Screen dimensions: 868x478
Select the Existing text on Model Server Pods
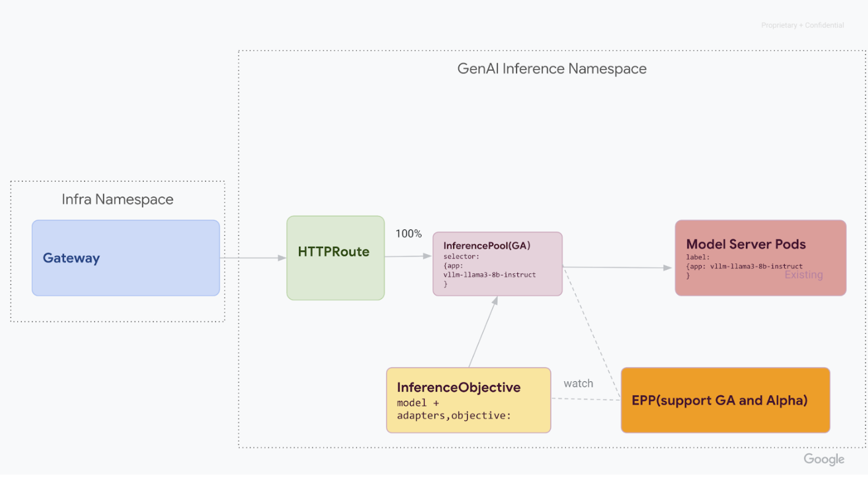point(803,274)
